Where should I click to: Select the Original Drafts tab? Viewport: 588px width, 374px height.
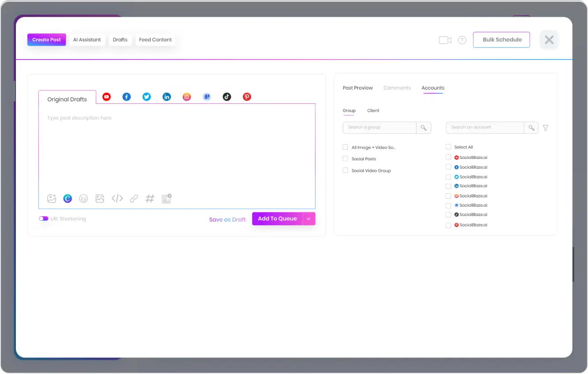point(67,99)
